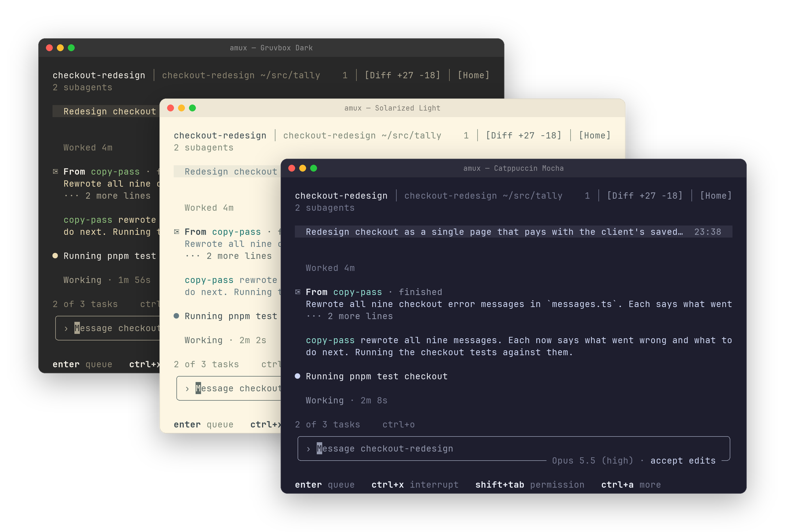Click the prompt chevron in Gruvbox Dark input
Screen dimensions: 785x532
66,328
